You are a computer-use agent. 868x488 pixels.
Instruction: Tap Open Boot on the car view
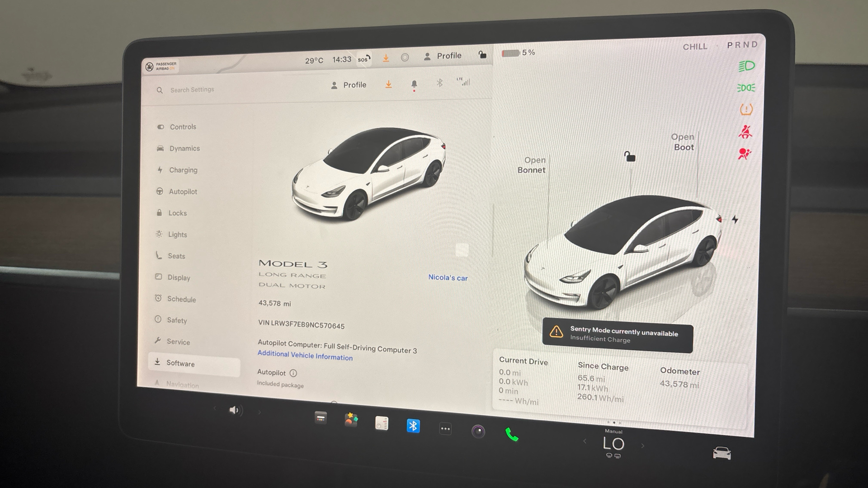click(x=683, y=142)
